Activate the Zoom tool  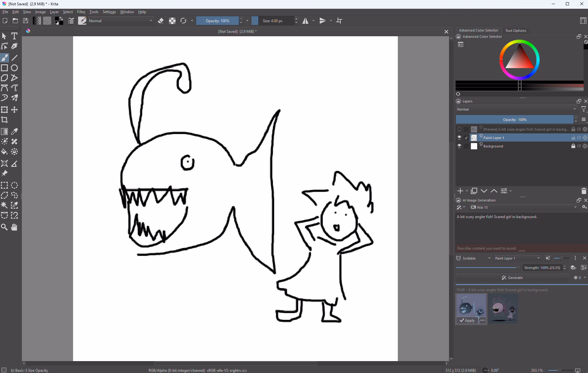pos(4,227)
